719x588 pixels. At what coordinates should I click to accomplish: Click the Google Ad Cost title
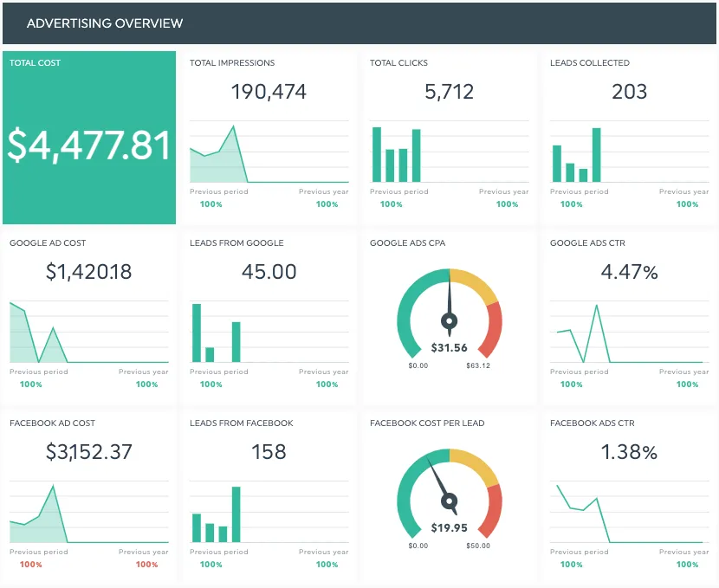(x=48, y=242)
